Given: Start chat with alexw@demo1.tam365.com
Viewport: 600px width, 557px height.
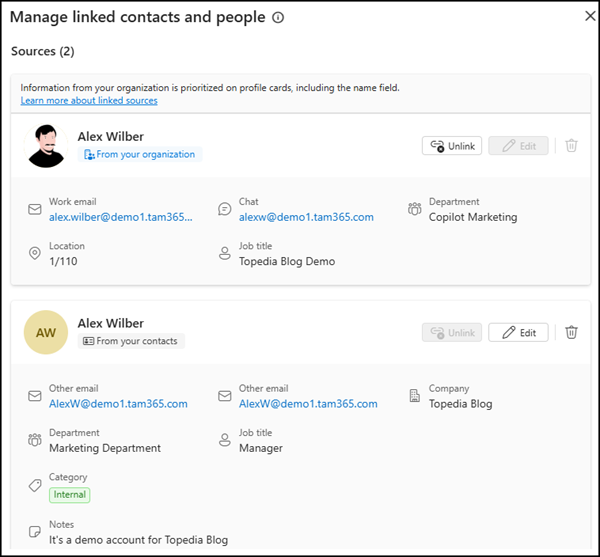Looking at the screenshot, I should coord(306,217).
